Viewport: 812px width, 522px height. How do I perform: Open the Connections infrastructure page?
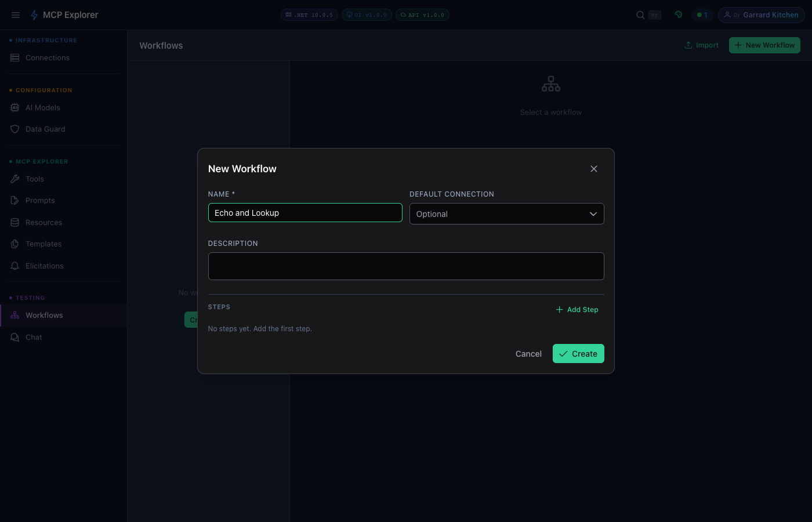point(47,57)
